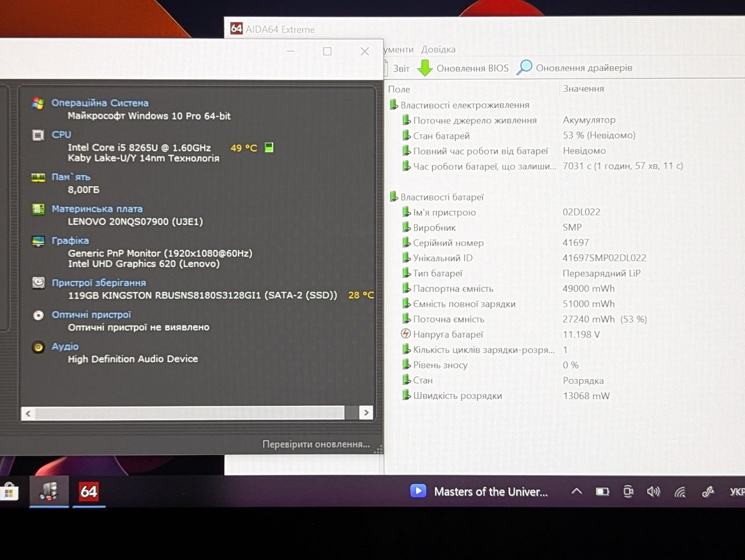Click the right scroll arrow in Speccy
The width and height of the screenshot is (745, 560).
[x=366, y=413]
